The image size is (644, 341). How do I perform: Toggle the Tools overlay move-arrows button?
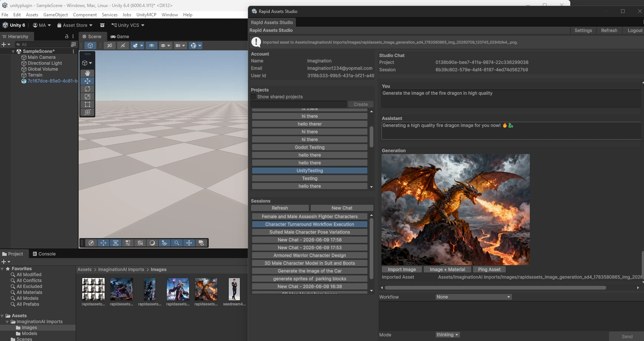click(x=103, y=243)
